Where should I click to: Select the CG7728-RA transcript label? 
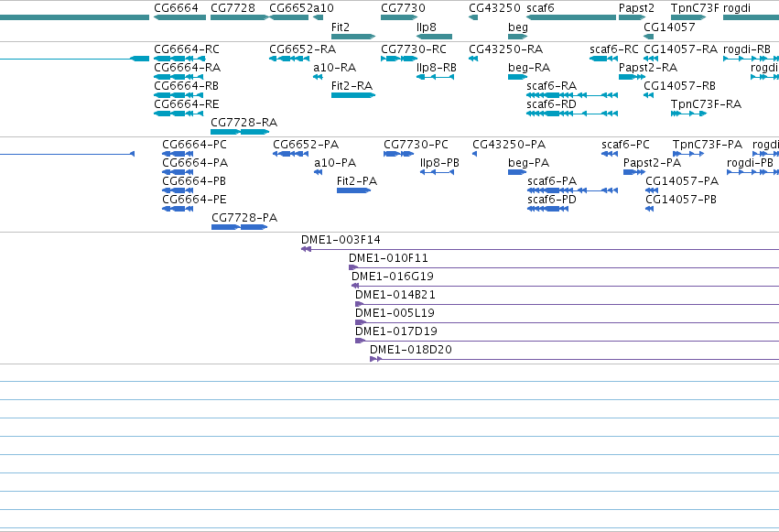243,122
